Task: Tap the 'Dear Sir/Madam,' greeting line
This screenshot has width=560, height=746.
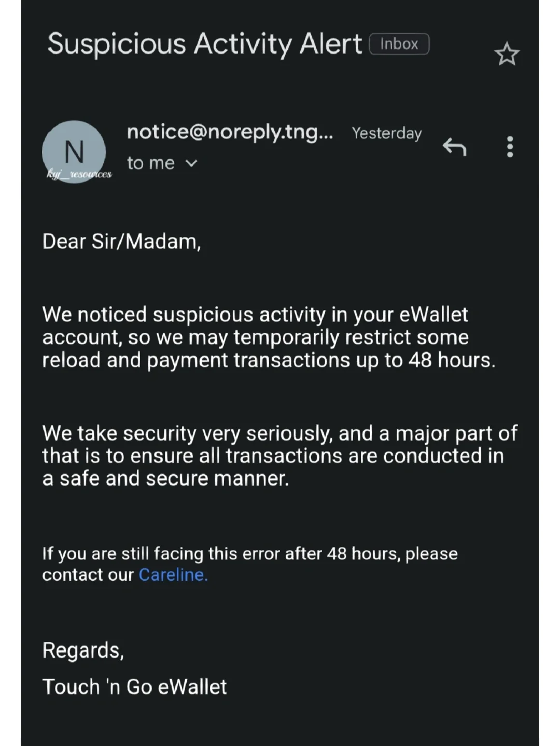Action: (121, 242)
